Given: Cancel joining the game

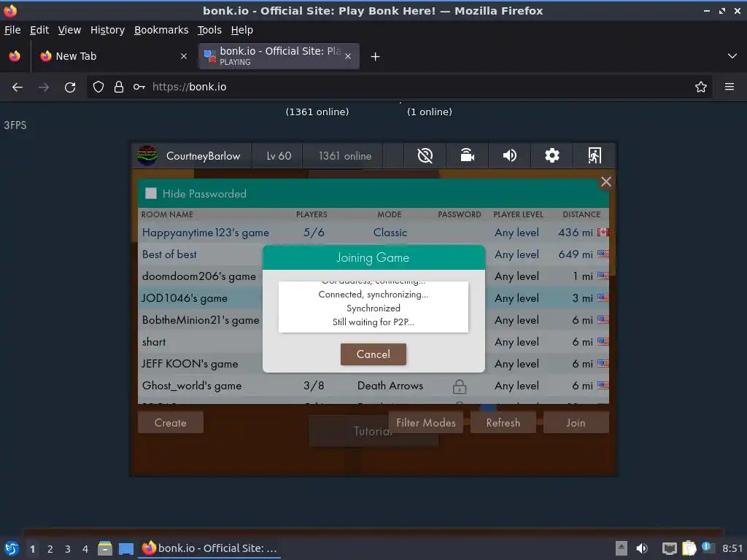Looking at the screenshot, I should tap(373, 354).
